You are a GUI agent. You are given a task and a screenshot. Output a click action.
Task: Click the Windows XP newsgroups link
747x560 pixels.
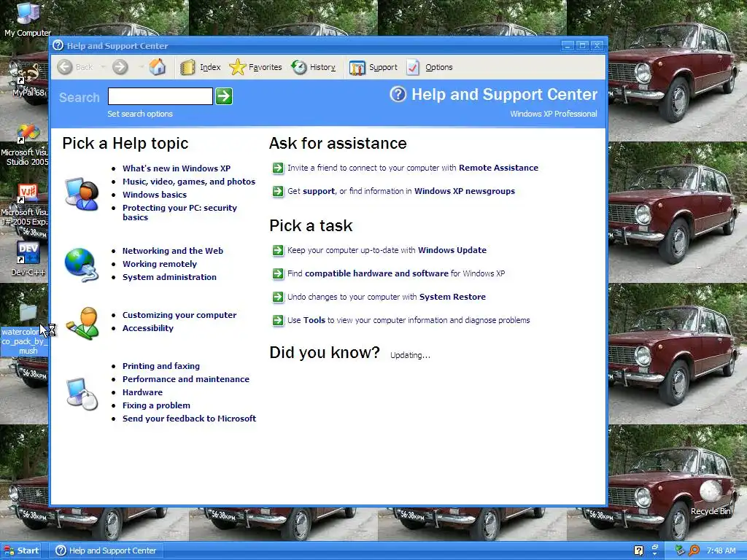465,191
